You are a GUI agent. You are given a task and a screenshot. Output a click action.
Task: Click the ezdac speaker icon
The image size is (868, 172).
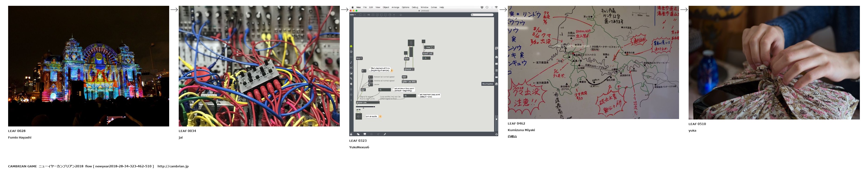(359, 116)
